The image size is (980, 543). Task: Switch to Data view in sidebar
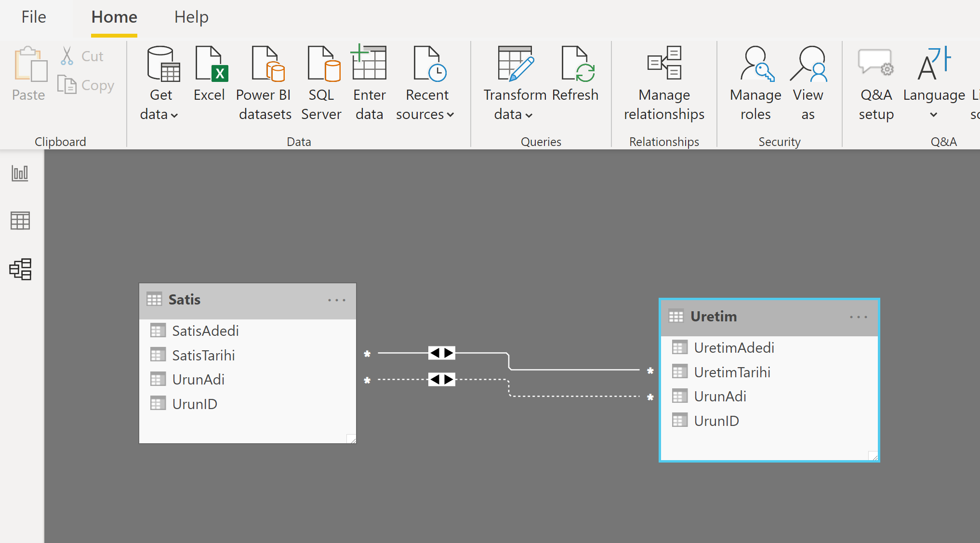point(20,221)
